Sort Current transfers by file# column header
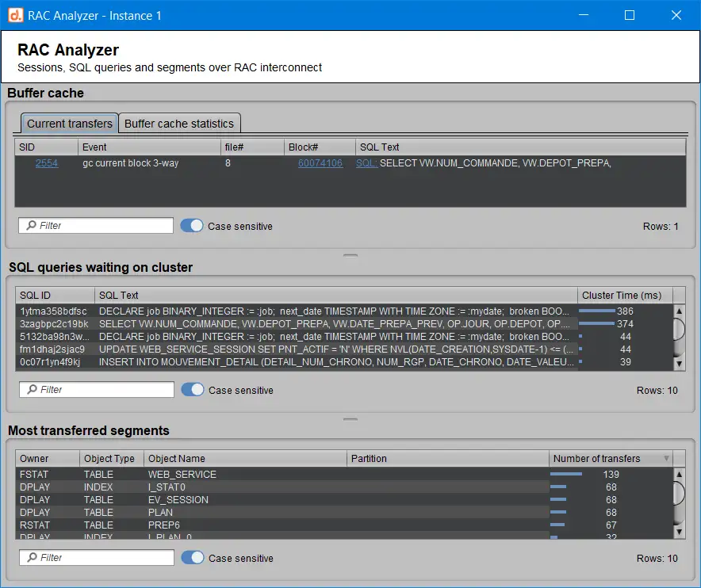Screen dimensions: 701x588 tap(253, 147)
